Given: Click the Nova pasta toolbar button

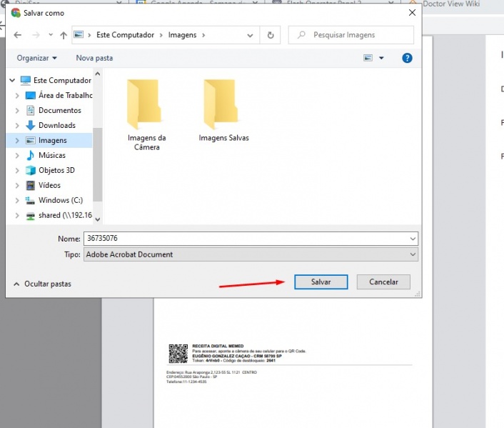Looking at the screenshot, I should pos(94,58).
